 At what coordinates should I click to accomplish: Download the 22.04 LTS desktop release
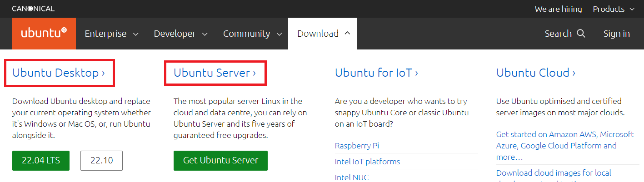(x=41, y=160)
